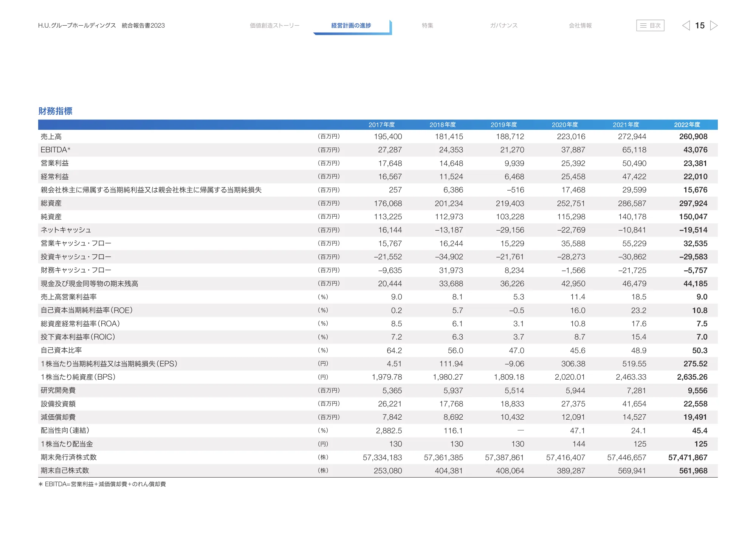Click the 2022年度 売上高 value 260,908
This screenshot has height=535, width=756.
(x=693, y=136)
